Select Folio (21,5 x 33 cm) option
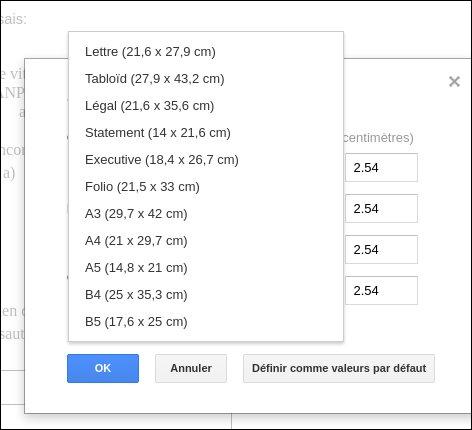472x430 pixels. pyautogui.click(x=206, y=187)
